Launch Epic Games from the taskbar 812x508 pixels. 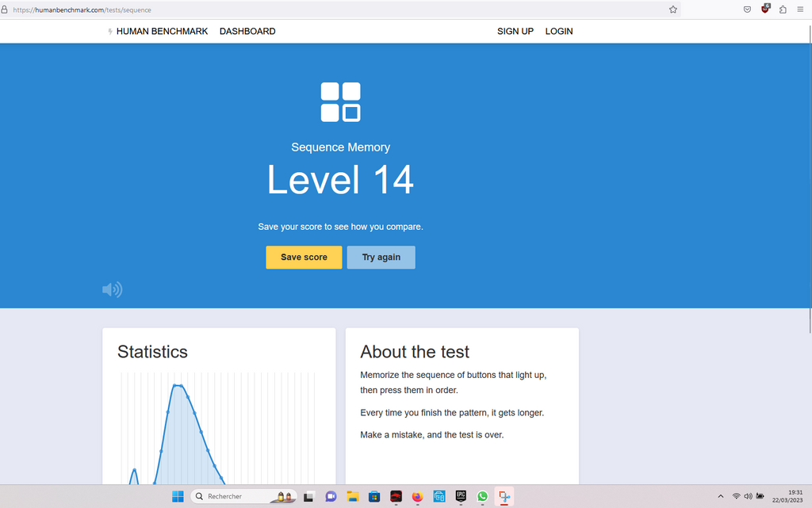(461, 496)
